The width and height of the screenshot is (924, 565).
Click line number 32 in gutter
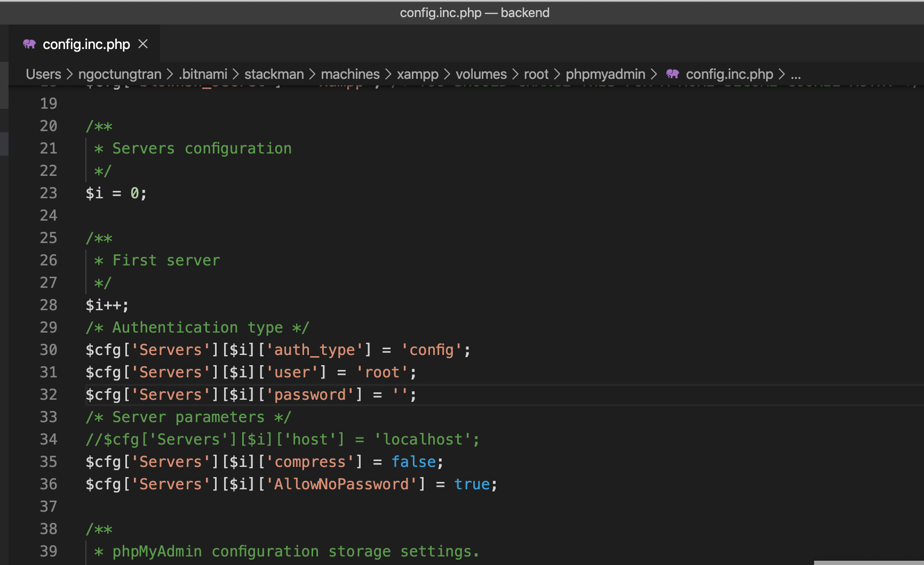click(x=49, y=394)
